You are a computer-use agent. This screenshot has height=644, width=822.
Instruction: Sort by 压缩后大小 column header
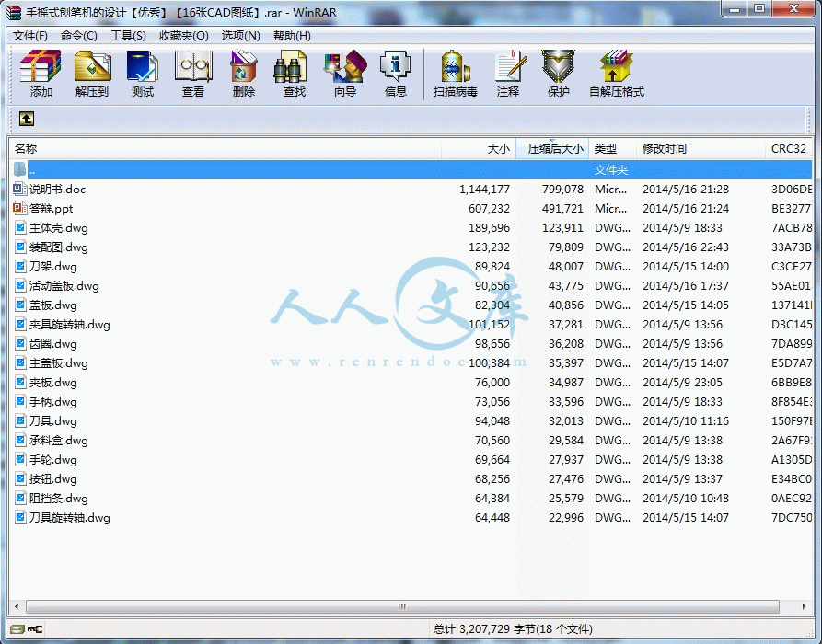tap(552, 149)
